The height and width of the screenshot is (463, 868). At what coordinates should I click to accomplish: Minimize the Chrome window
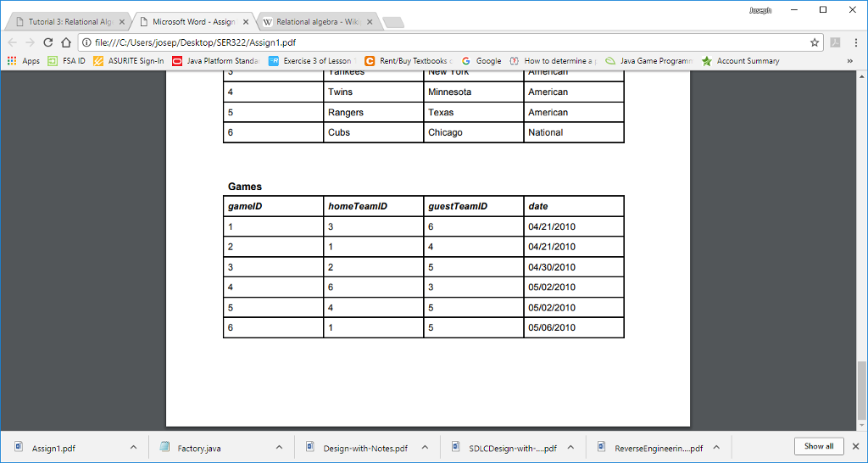click(794, 9)
